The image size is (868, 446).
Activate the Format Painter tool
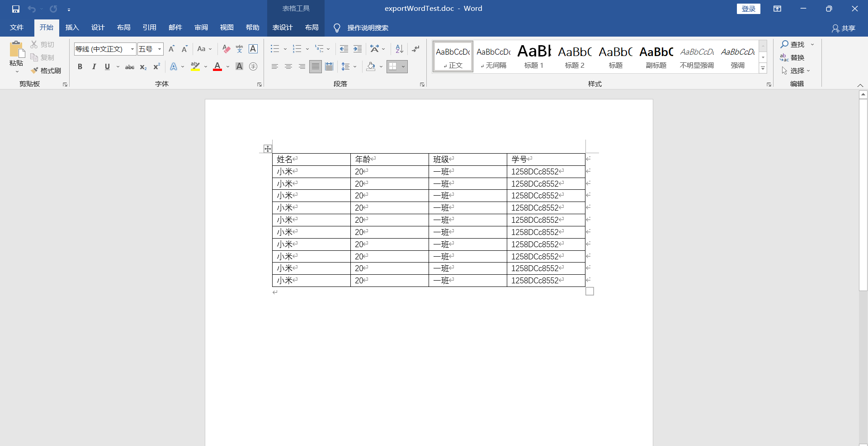point(45,70)
